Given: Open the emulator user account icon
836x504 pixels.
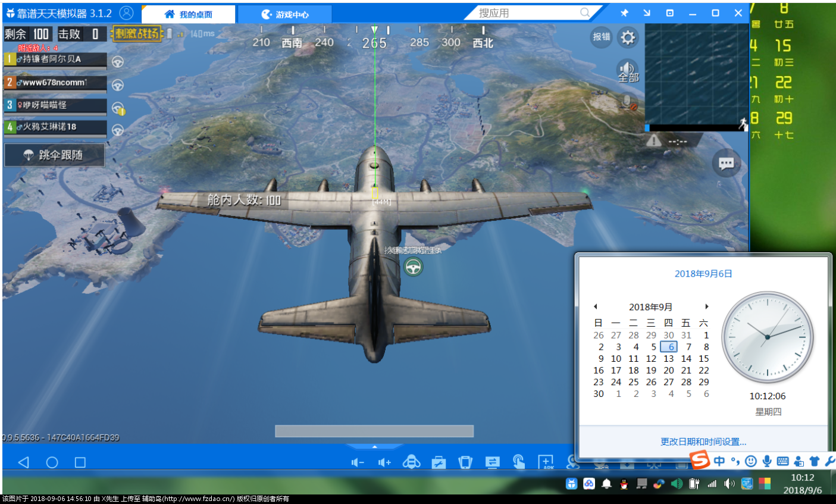Looking at the screenshot, I should pyautogui.click(x=126, y=13).
